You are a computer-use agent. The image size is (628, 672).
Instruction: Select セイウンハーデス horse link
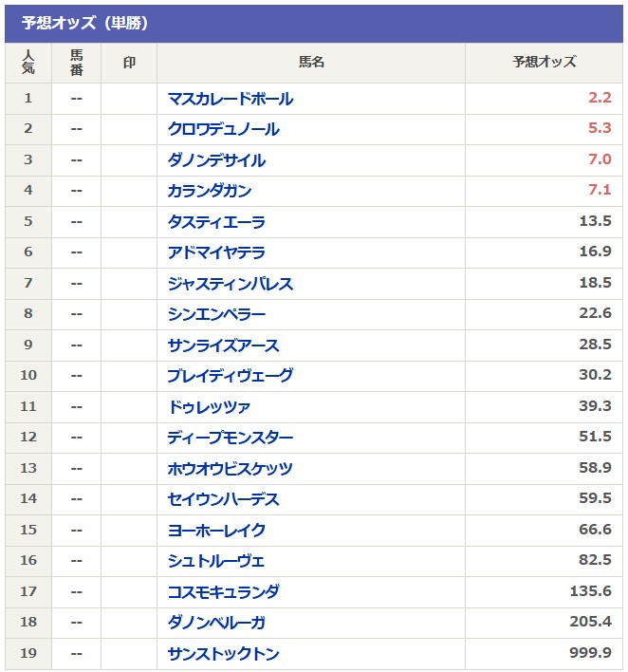click(x=224, y=499)
